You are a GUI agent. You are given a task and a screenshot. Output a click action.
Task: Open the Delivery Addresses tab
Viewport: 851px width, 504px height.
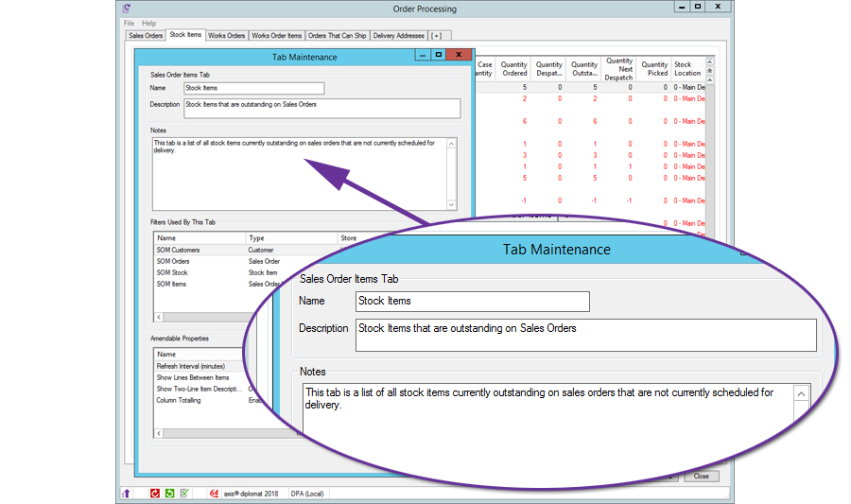coord(398,35)
